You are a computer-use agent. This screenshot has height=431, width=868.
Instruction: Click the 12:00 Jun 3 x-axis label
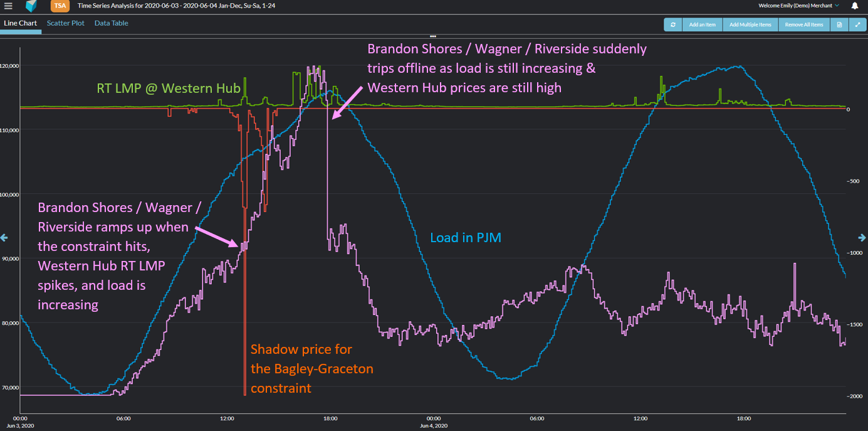pyautogui.click(x=227, y=418)
